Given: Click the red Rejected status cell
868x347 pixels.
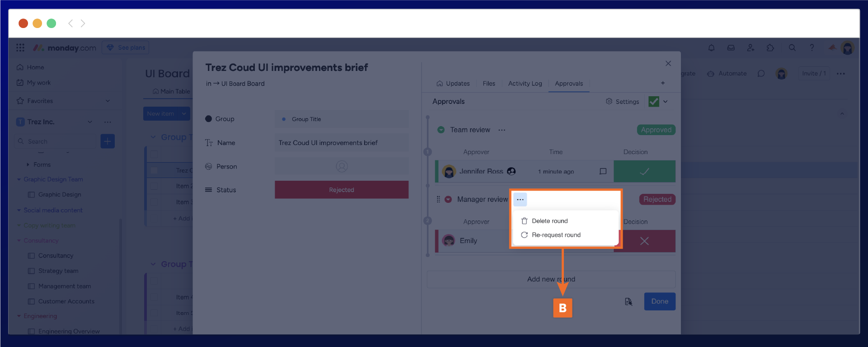Looking at the screenshot, I should (x=341, y=190).
